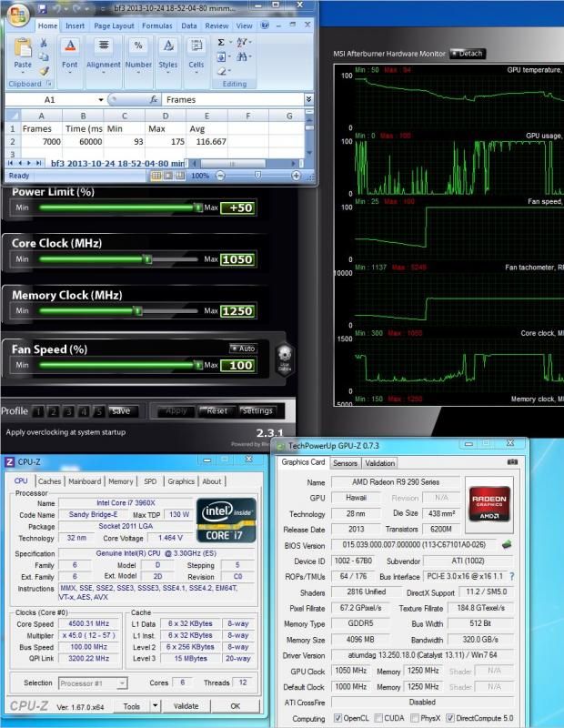Switch to GPU-Z Sensors tab
The height and width of the screenshot is (728, 564).
point(345,463)
